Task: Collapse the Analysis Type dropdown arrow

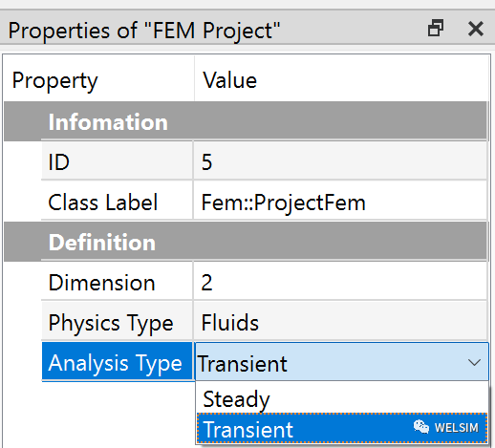Action: [x=474, y=362]
